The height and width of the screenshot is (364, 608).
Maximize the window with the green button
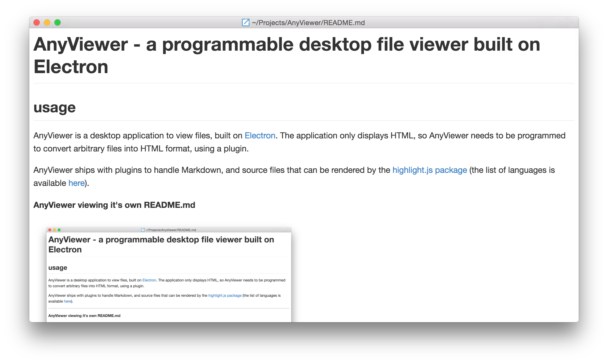pos(58,22)
